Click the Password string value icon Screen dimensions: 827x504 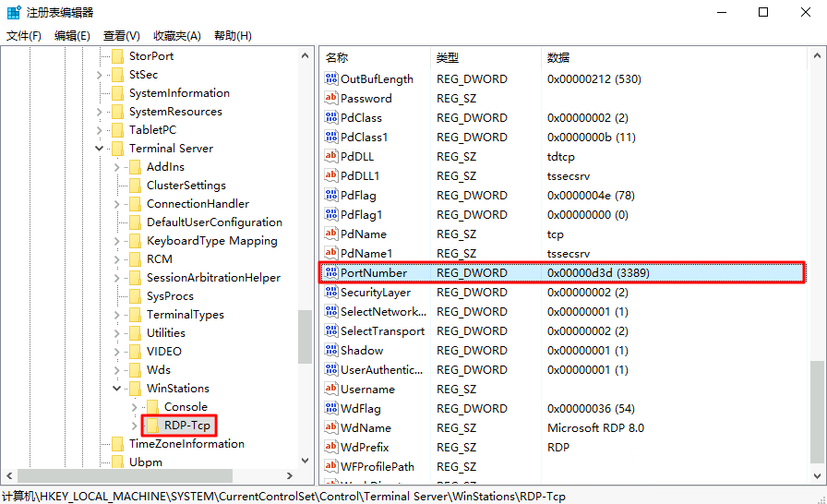coord(332,99)
